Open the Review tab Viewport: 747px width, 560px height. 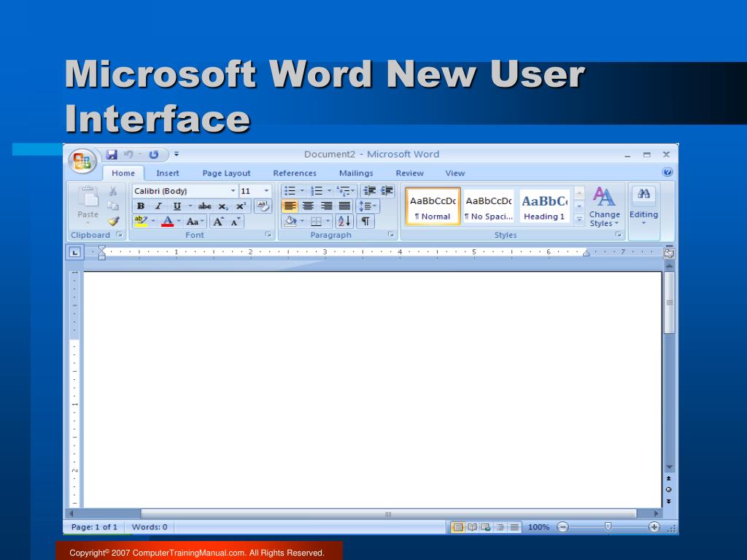click(410, 174)
